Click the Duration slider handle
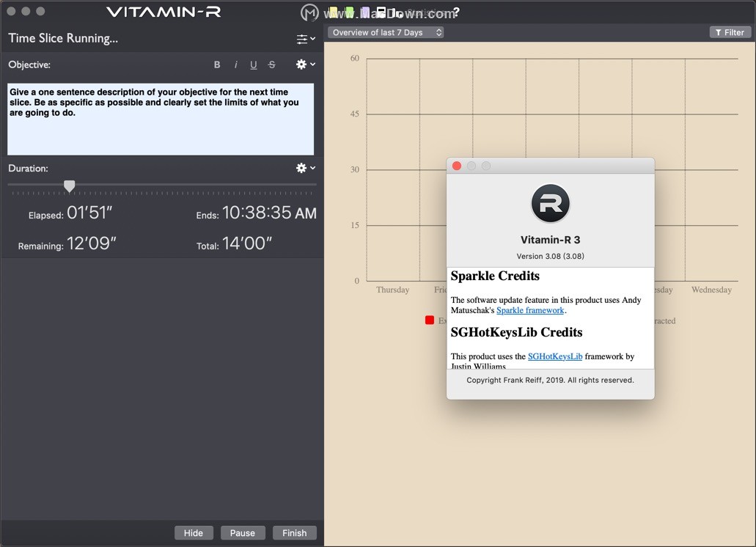 click(x=70, y=186)
